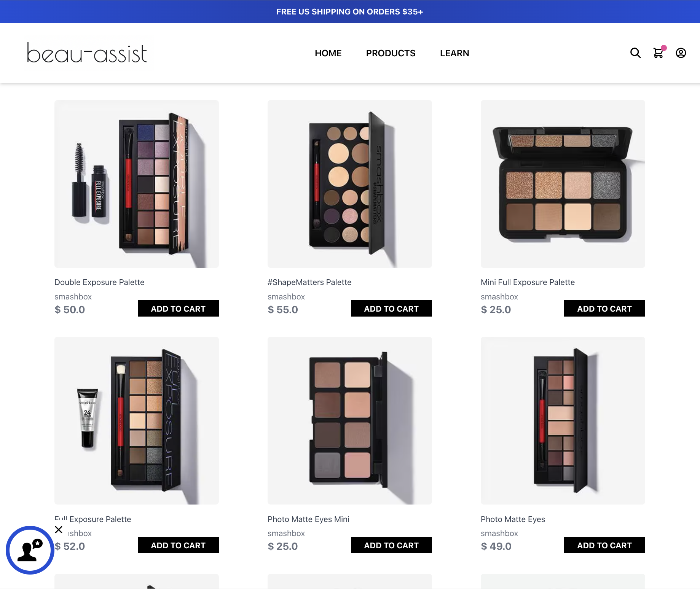Go to the HOME menu item
Image resolution: width=700 pixels, height=589 pixels.
point(328,53)
